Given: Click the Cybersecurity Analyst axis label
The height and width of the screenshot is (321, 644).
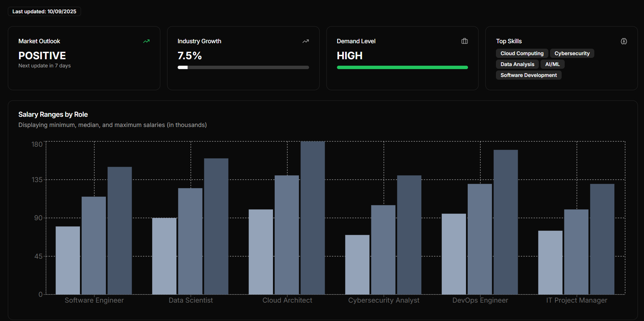Looking at the screenshot, I should tap(384, 300).
